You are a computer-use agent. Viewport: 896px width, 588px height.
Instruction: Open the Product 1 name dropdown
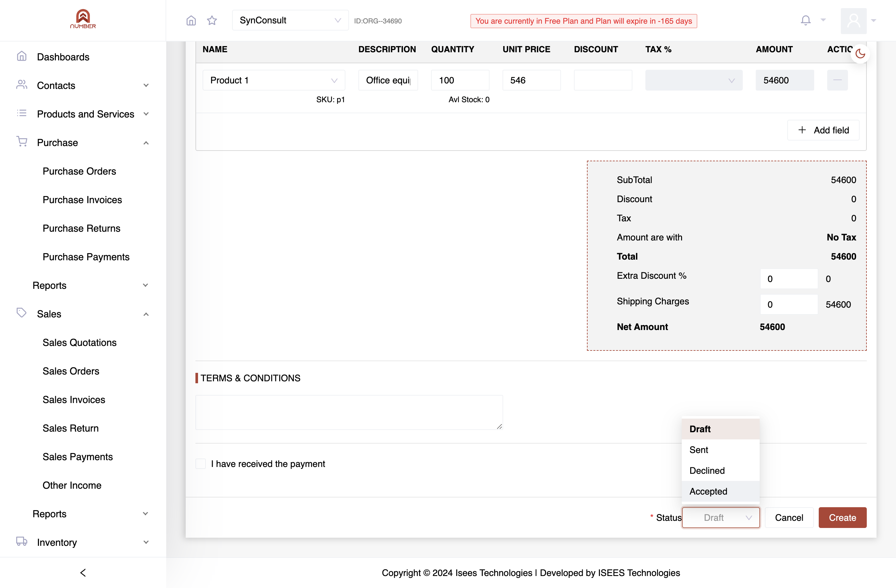pos(274,80)
